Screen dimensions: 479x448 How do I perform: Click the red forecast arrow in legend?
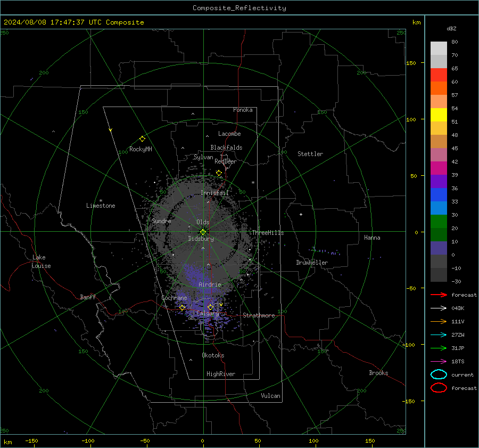coord(439,295)
